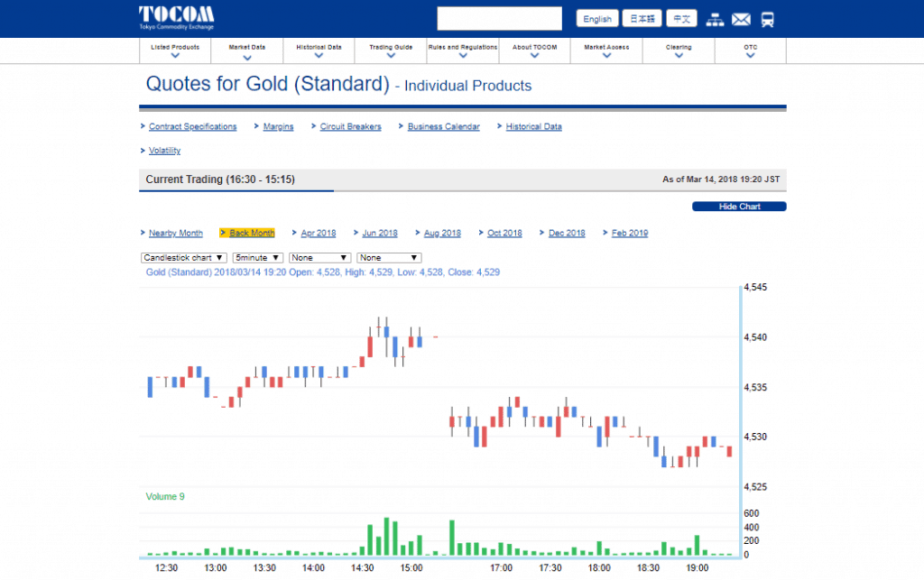
Task: Switch language to Japanese
Action: [642, 19]
